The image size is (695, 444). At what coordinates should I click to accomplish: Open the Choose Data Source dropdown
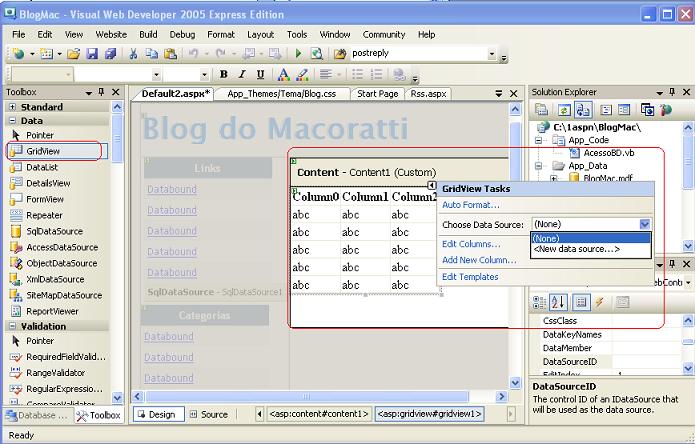(x=645, y=225)
